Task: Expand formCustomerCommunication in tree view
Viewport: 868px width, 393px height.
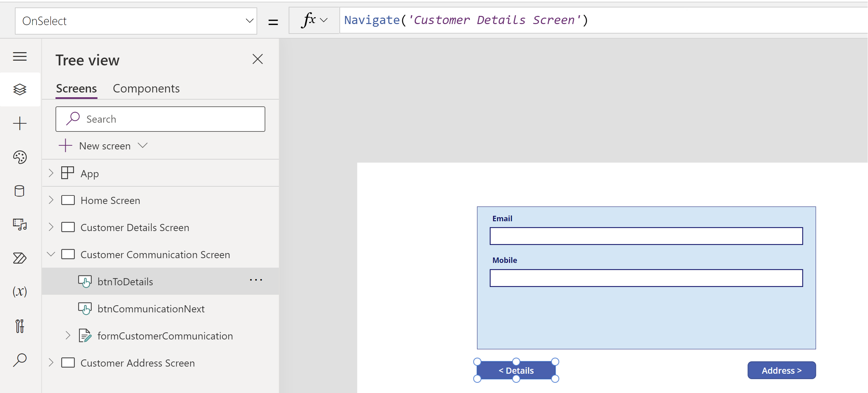Action: 68,335
